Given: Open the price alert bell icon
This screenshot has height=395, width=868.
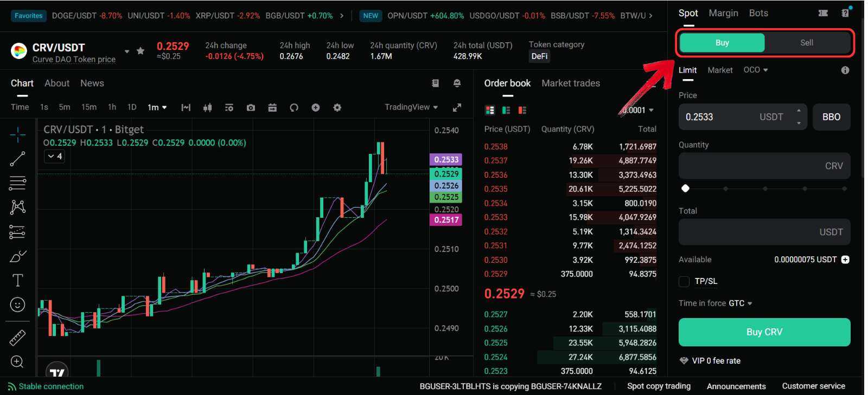Looking at the screenshot, I should coord(457,83).
